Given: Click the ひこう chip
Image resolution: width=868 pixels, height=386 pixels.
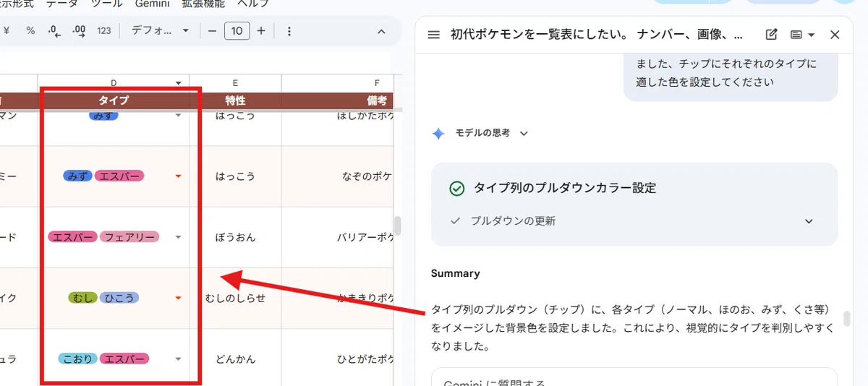Looking at the screenshot, I should tap(119, 297).
